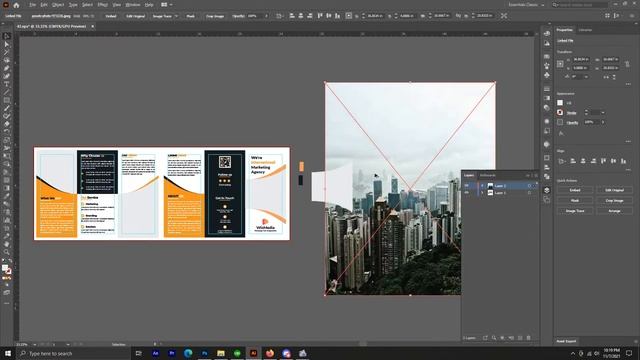Choose the Rectangle tool

(x=7, y=100)
